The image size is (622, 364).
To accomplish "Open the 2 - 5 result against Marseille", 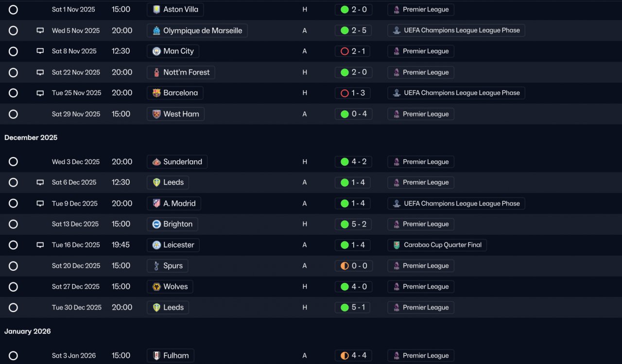I will tap(354, 31).
